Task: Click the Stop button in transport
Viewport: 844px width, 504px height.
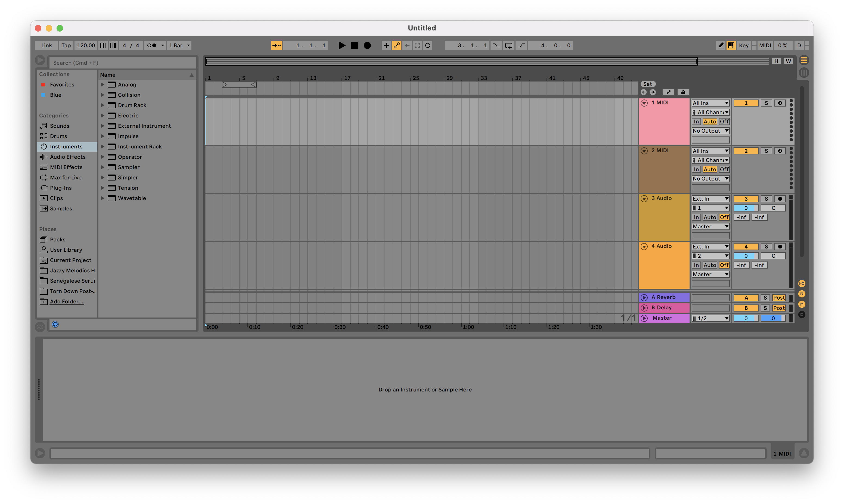Action: 355,45
